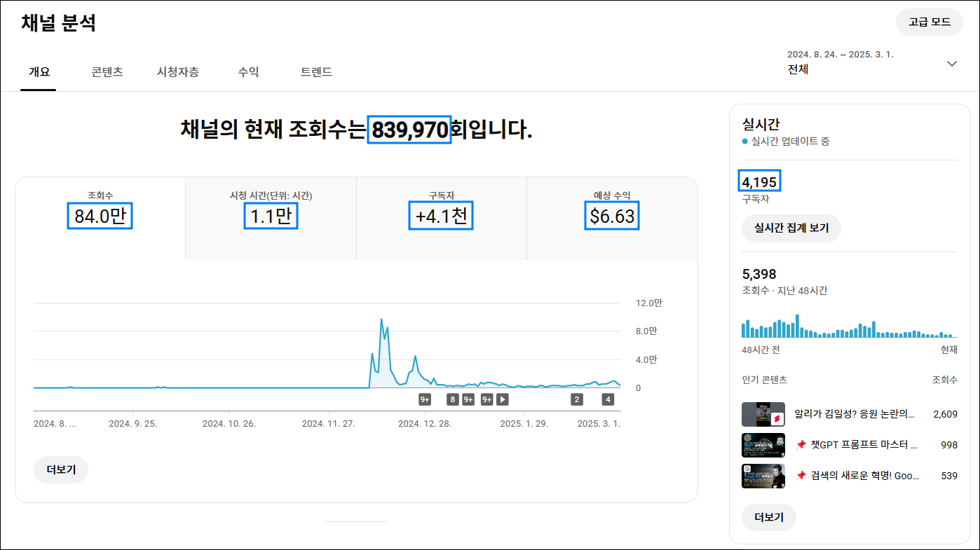The image size is (980, 550).
Task: Select the 시청 시간 metric card
Action: (x=271, y=216)
